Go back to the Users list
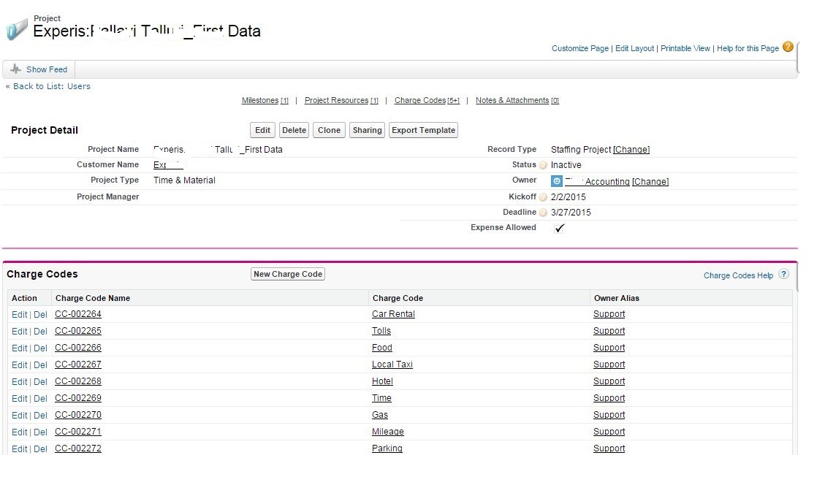This screenshot has height=504, width=836. click(51, 86)
